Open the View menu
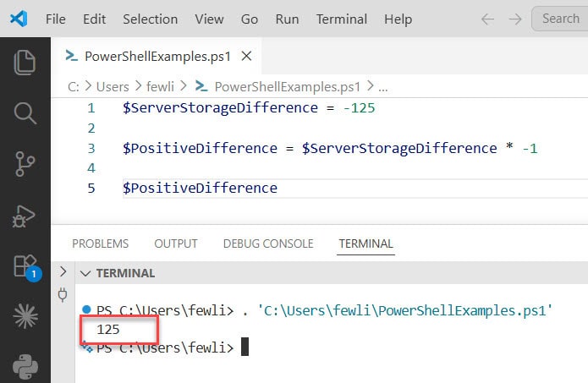Viewport: 588px width, 383px height. (209, 19)
